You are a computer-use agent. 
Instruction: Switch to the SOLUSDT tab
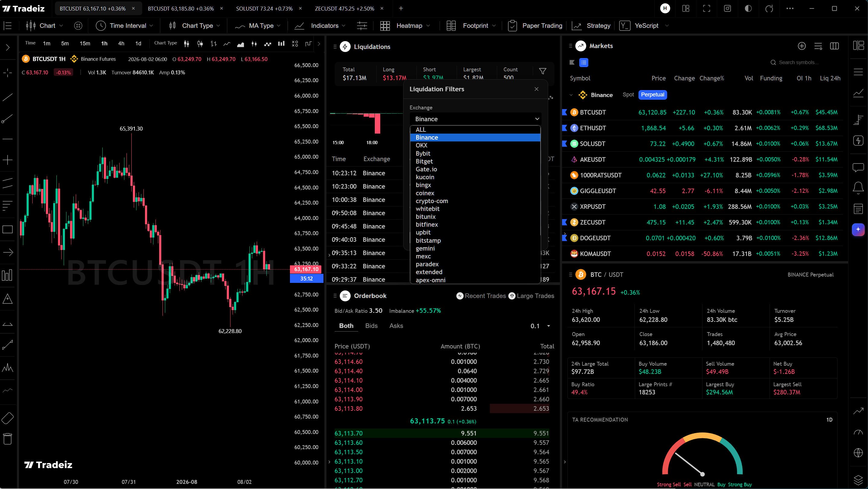(x=264, y=8)
